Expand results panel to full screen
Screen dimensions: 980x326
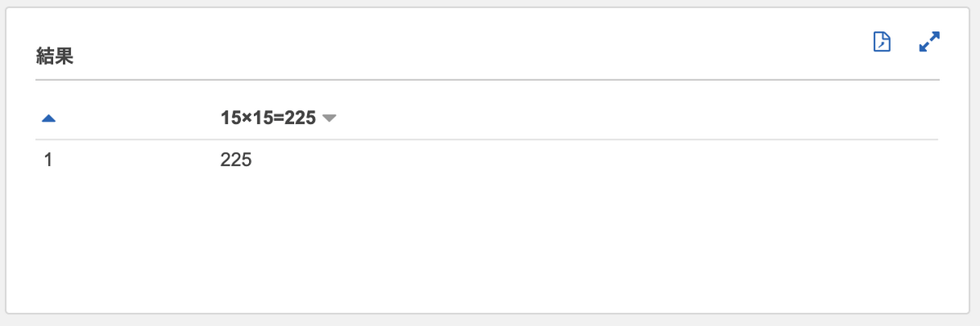point(929,42)
